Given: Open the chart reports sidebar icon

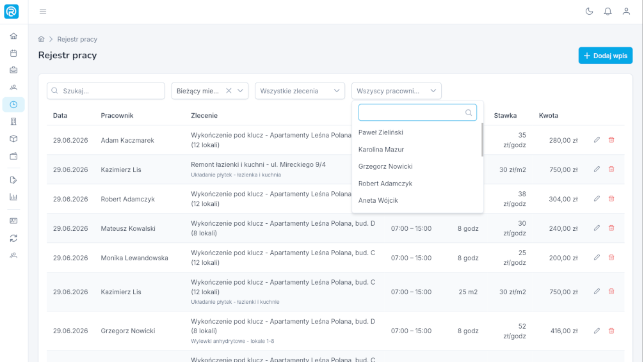Looking at the screenshot, I should (x=13, y=197).
